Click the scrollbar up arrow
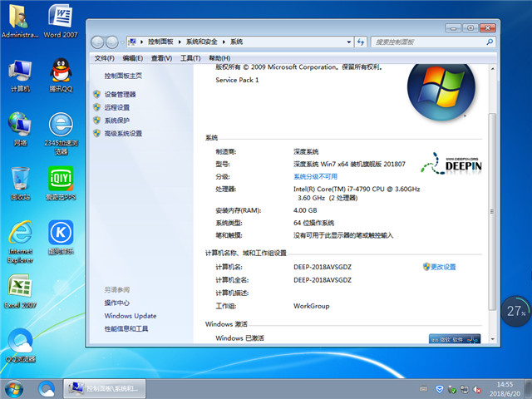532x399 pixels. coord(492,69)
